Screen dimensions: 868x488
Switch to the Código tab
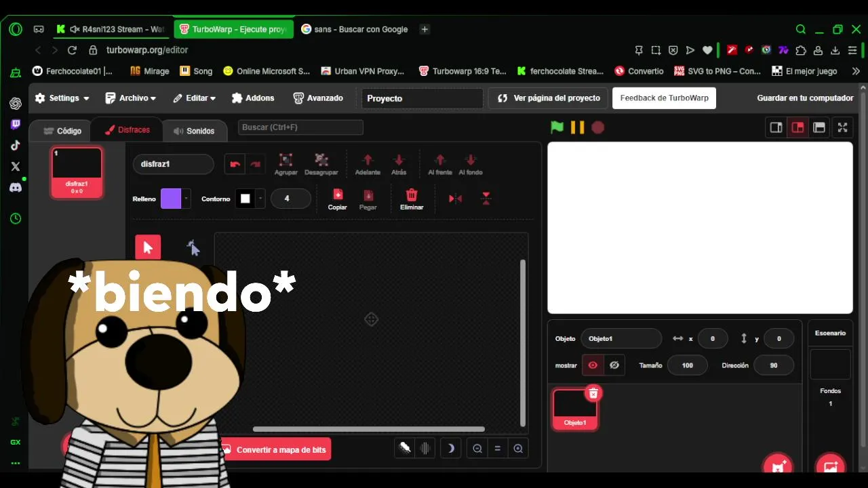click(x=62, y=131)
